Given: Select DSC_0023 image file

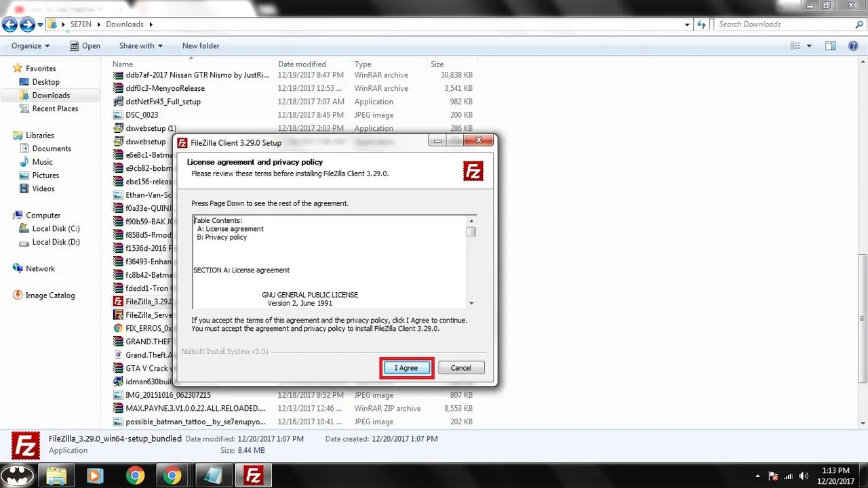Looking at the screenshot, I should (x=141, y=115).
